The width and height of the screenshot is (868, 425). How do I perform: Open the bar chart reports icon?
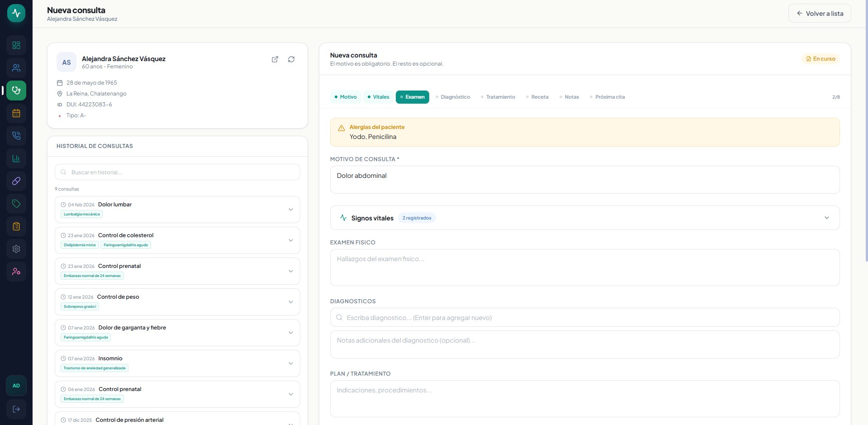coord(16,158)
